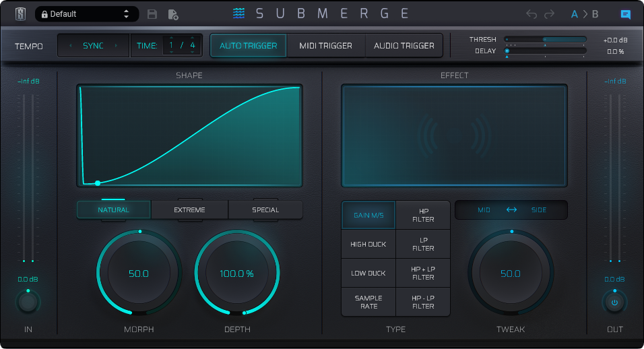Select HP Filter effect type
644x349 pixels.
pos(423,215)
